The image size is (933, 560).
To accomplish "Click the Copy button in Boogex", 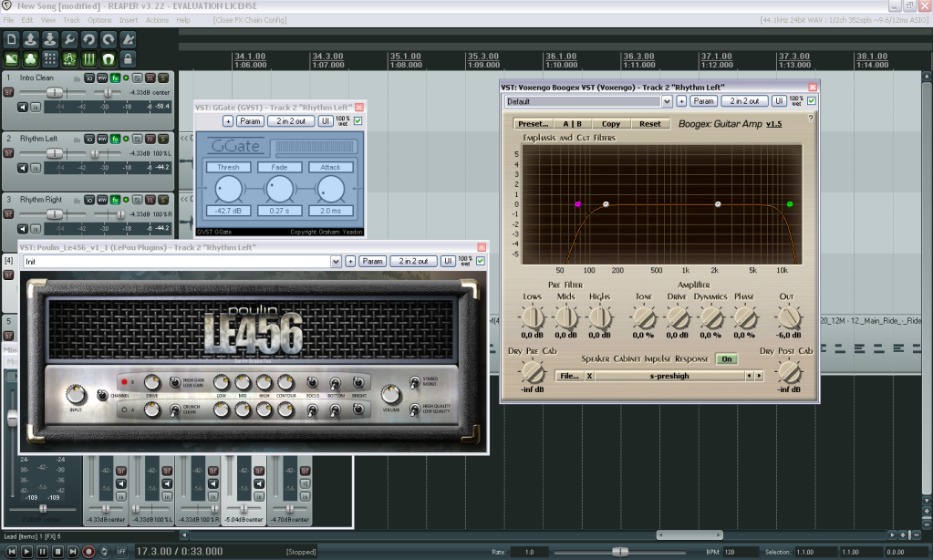I will coord(611,124).
